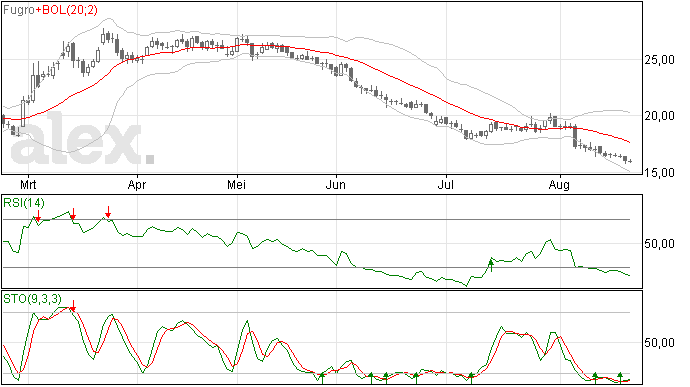Click the first red RSI sell arrow
The height and width of the screenshot is (387, 690).
(x=38, y=216)
